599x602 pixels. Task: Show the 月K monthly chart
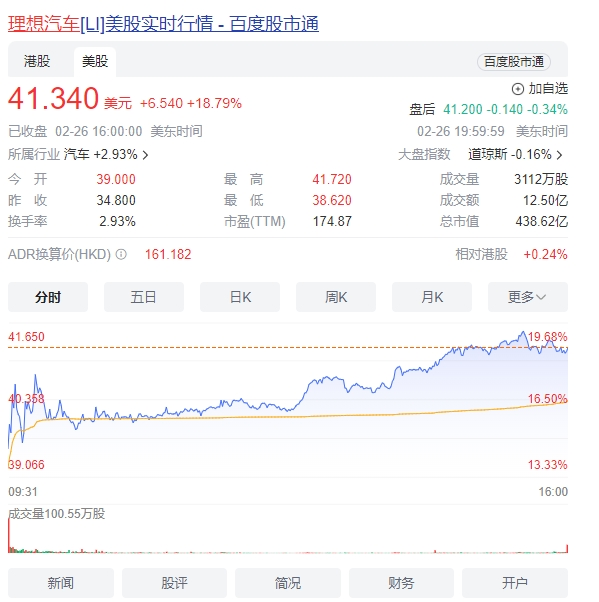click(x=432, y=297)
